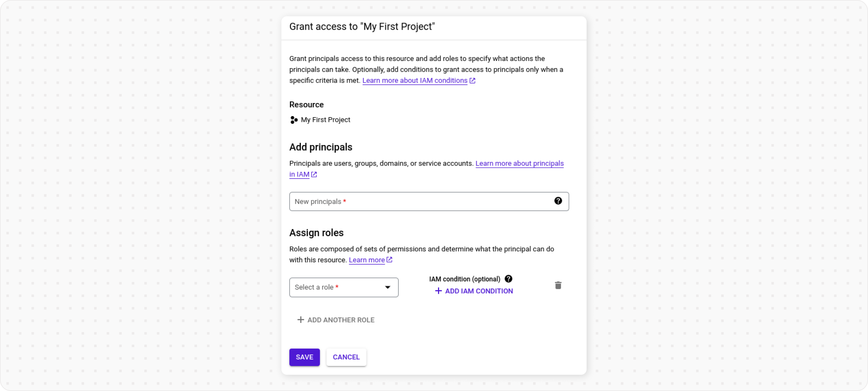Viewport: 868px width, 391px height.
Task: Click external-link icon after Learn more under Assign roles
Action: [389, 260]
